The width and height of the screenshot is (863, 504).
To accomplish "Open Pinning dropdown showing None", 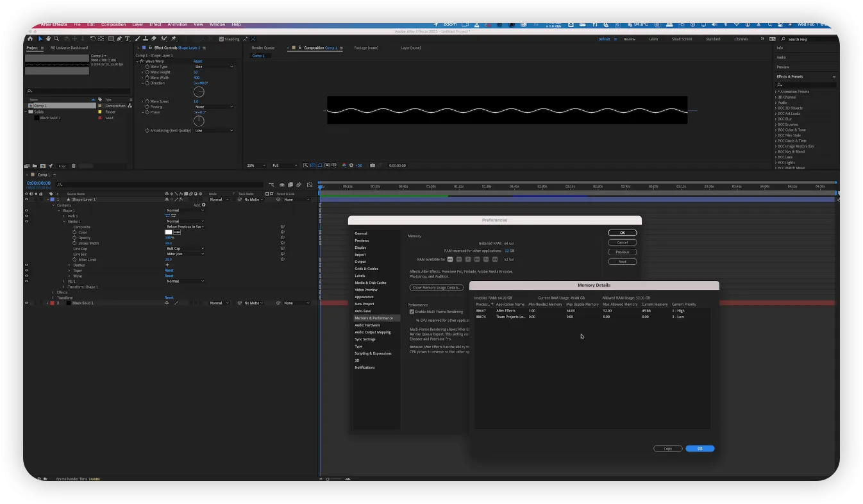I will point(214,107).
